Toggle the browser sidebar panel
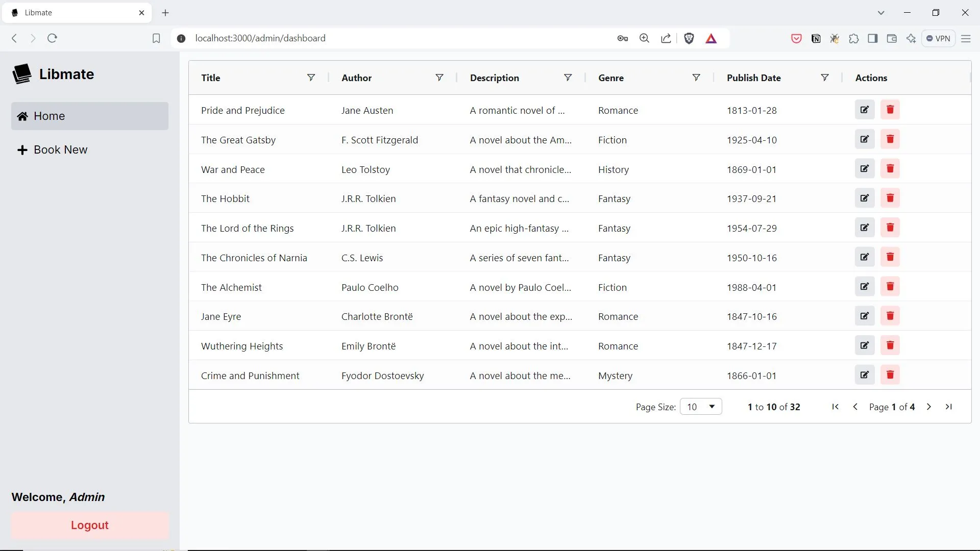Screen dimensions: 980x551 [x=873, y=38]
